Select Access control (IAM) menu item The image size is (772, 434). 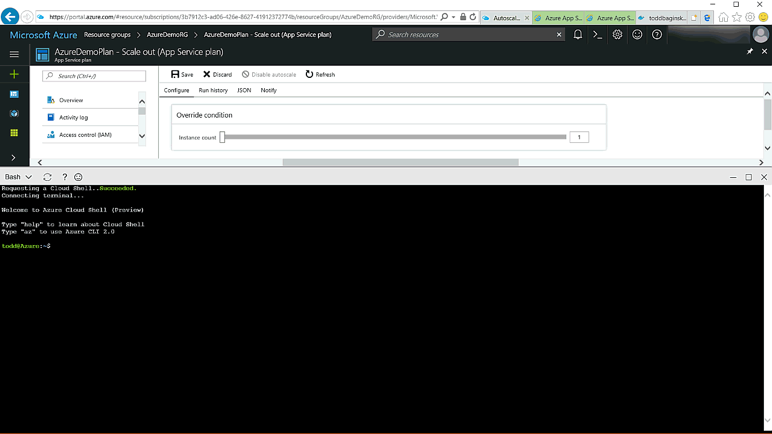[85, 135]
